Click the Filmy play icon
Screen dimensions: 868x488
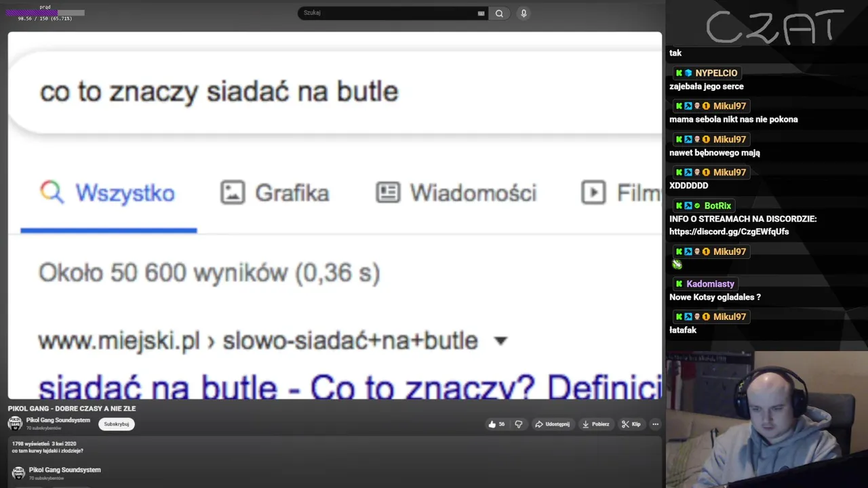(593, 192)
